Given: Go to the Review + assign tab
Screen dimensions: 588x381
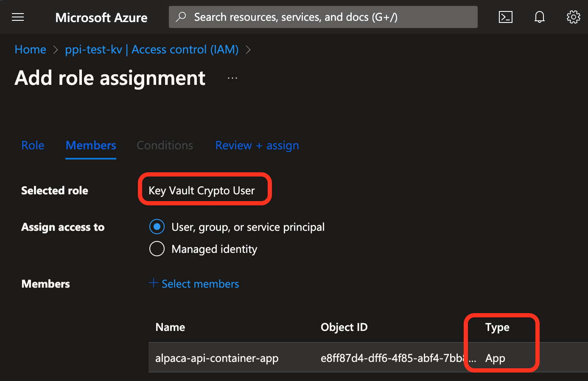Looking at the screenshot, I should click(257, 146).
